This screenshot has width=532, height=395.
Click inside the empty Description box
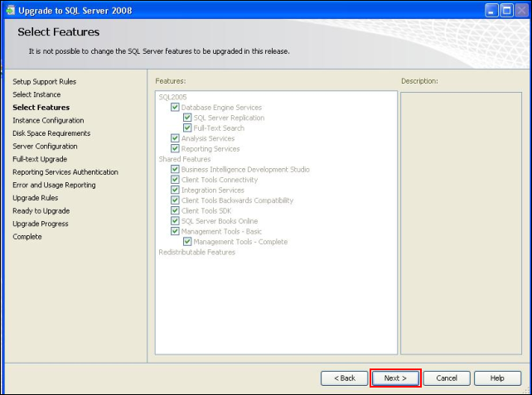click(461, 223)
